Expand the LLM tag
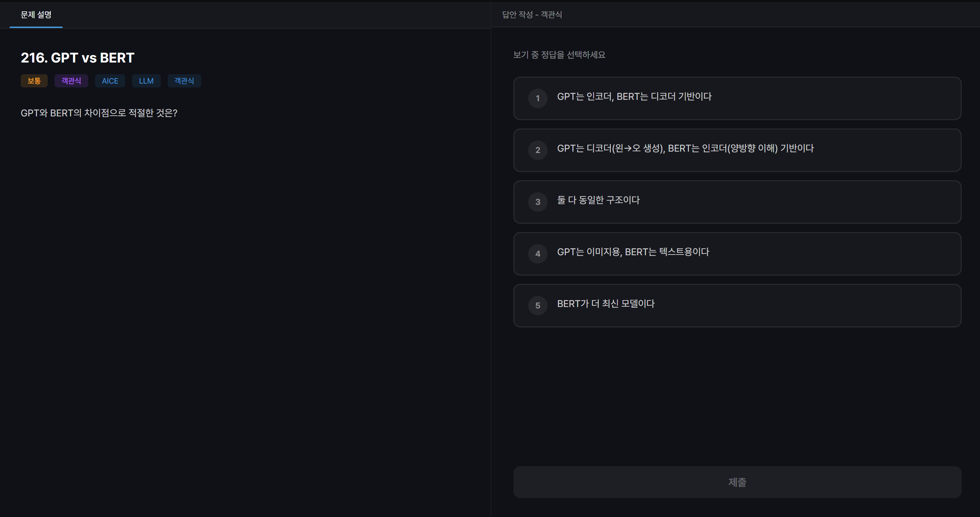980x517 pixels. coord(146,80)
